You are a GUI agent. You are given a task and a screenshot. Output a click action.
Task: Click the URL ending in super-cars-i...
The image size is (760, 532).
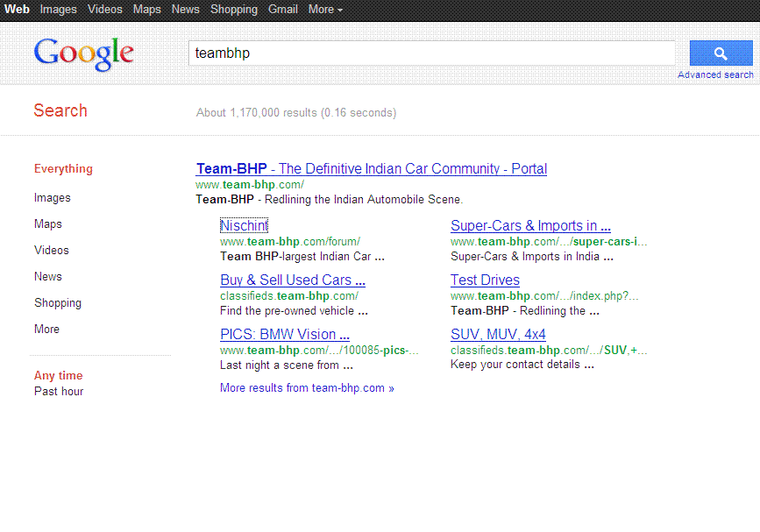[x=549, y=241]
